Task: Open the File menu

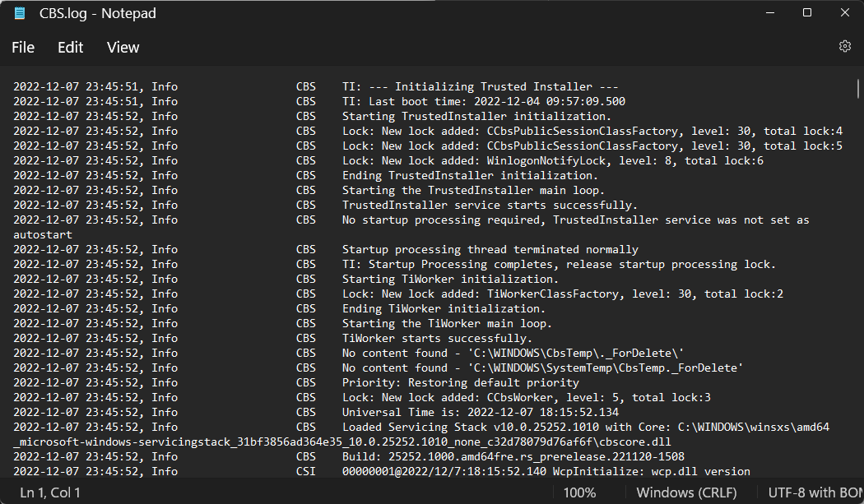Action: [x=23, y=48]
